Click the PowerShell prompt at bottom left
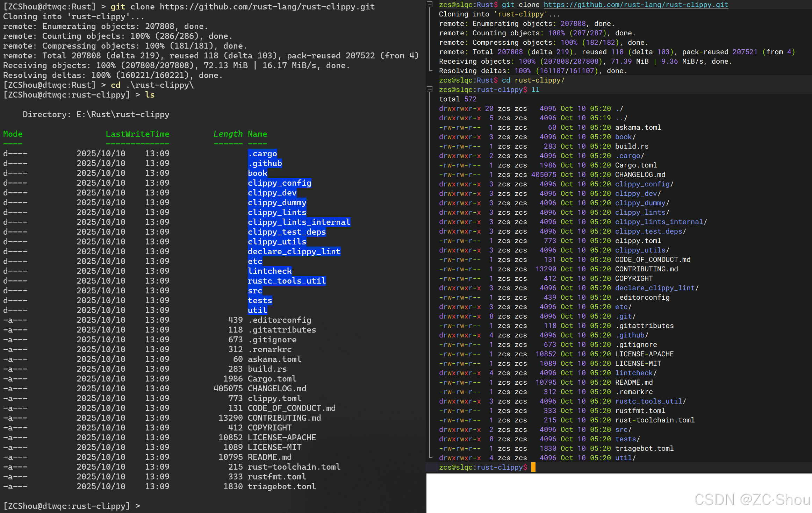Viewport: 812px width, 513px height. 71,506
